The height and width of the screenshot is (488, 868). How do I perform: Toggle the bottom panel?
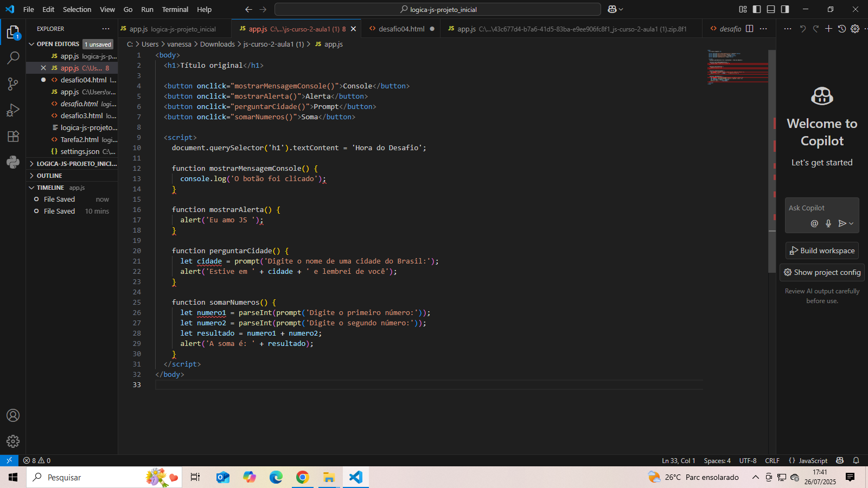(771, 9)
